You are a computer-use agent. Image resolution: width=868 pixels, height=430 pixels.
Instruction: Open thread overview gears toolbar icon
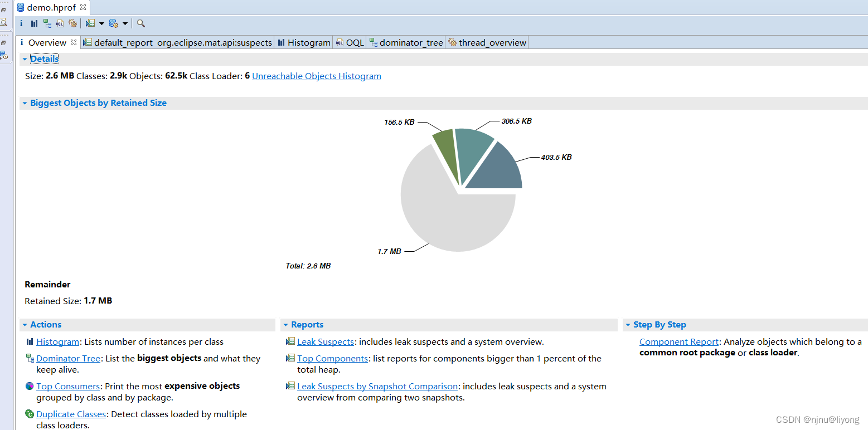(x=72, y=23)
